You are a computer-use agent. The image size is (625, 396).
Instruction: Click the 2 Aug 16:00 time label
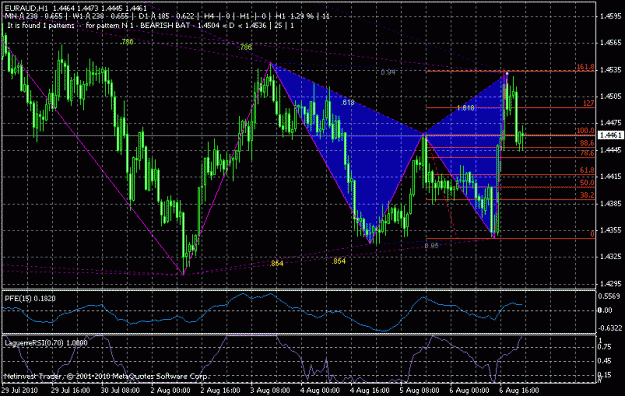[220, 390]
